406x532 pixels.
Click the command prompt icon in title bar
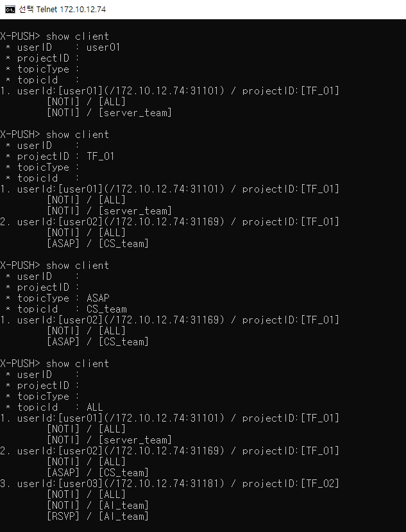(x=10, y=10)
